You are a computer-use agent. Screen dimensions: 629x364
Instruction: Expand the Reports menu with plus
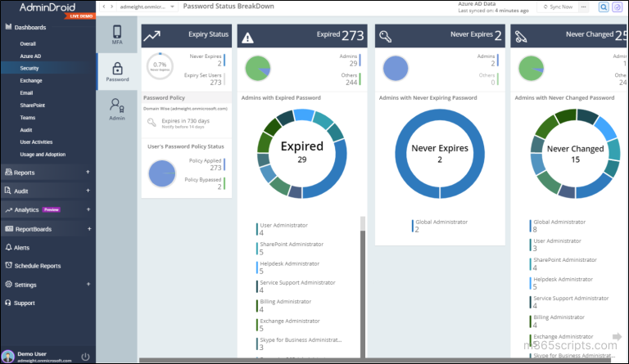click(x=88, y=172)
